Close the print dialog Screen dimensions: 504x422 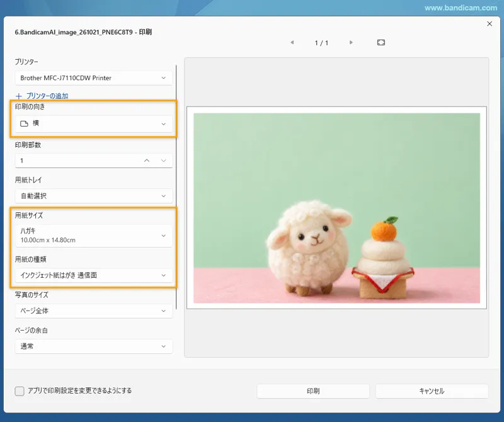pyautogui.click(x=490, y=24)
